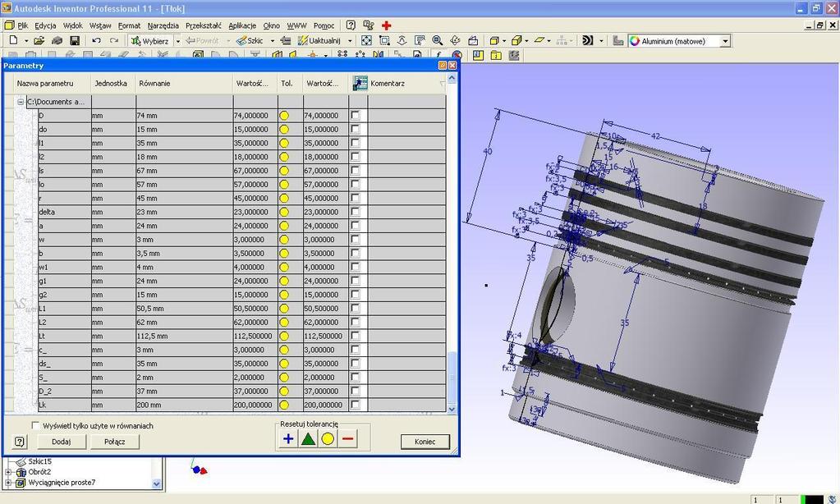Click the yellow folder info icon on second toolbar
840x504 pixels.
coord(496,55)
